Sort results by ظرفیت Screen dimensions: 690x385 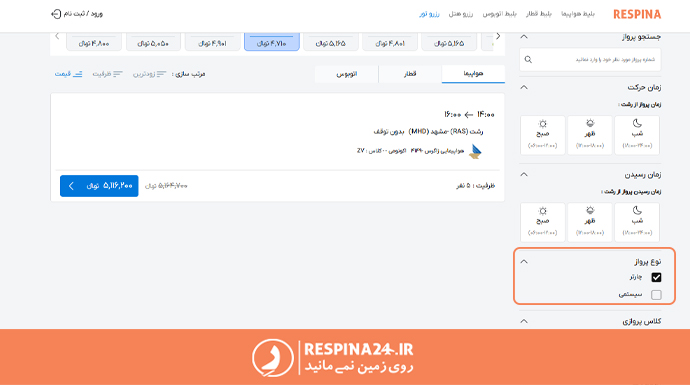point(107,74)
